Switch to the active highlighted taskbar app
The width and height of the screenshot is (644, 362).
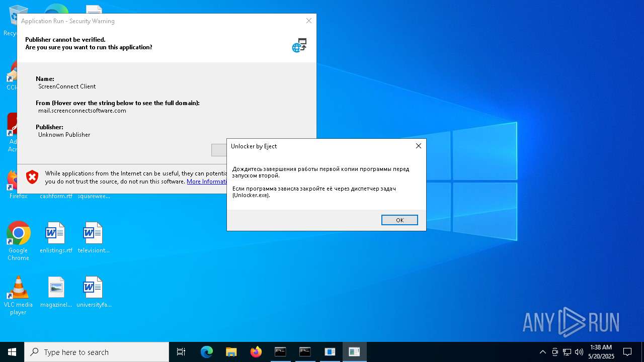pyautogui.click(x=354, y=352)
